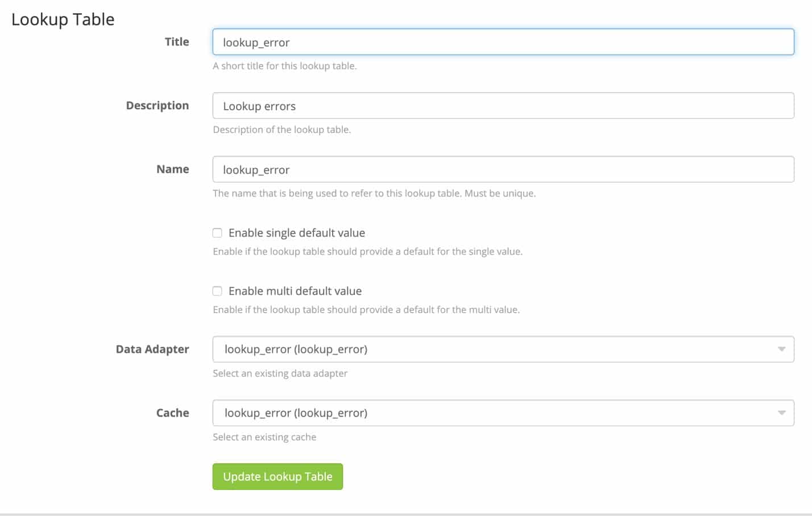Image resolution: width=812 pixels, height=516 pixels.
Task: Select the Name input field
Action: tap(503, 169)
